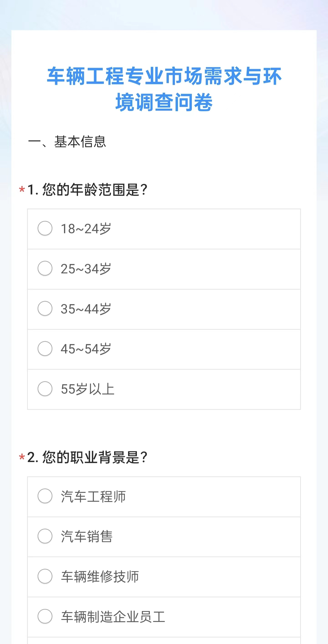Pick the 汽车销售 radio circle
328x644 pixels.
click(45, 536)
